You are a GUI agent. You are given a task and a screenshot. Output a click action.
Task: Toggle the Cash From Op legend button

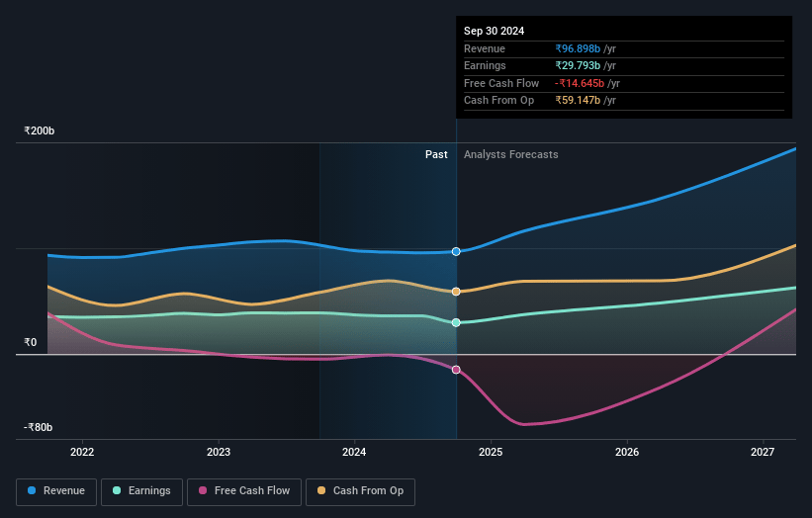pyautogui.click(x=360, y=491)
